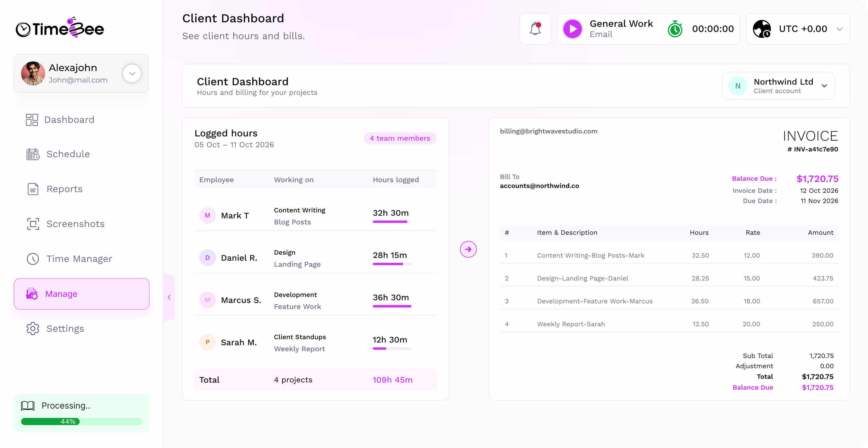Select the Content Writing-Blog Posts-Mark invoice row
The image size is (868, 448).
(669, 256)
